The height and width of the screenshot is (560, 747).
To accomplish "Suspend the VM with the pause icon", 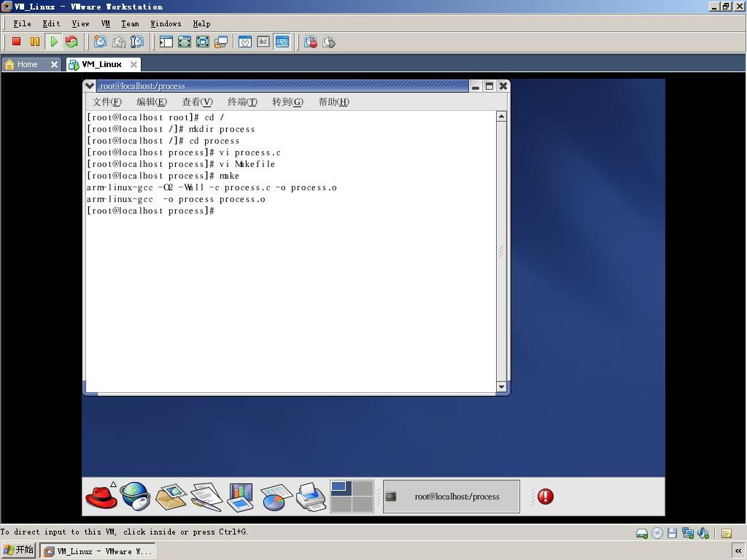I will coord(35,42).
